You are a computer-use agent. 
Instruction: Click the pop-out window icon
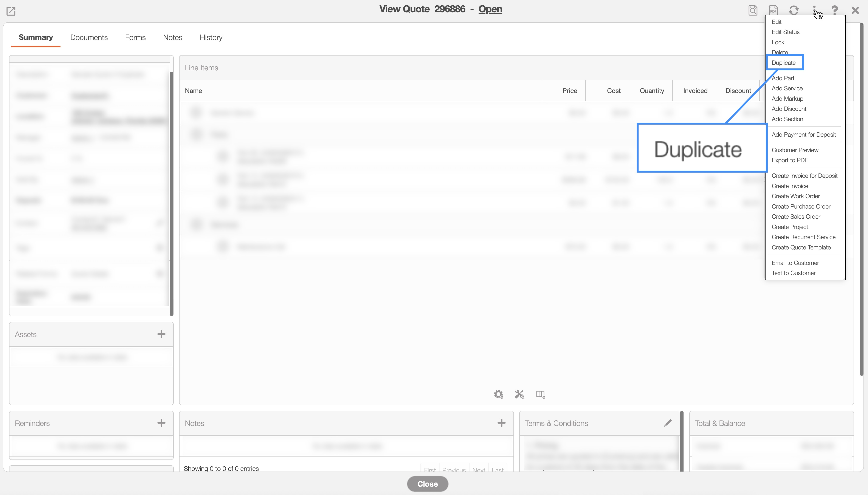coord(11,11)
